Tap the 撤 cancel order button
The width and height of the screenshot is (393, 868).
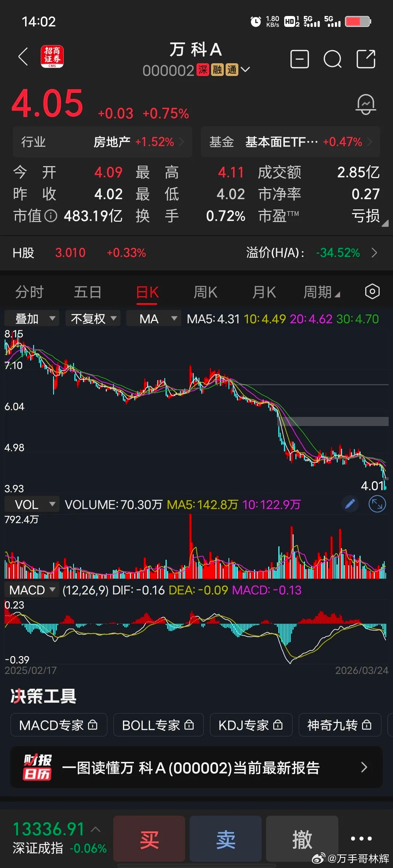(x=302, y=839)
